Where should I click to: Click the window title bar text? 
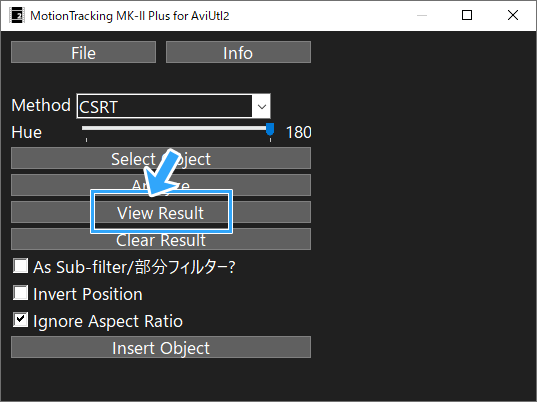(129, 16)
